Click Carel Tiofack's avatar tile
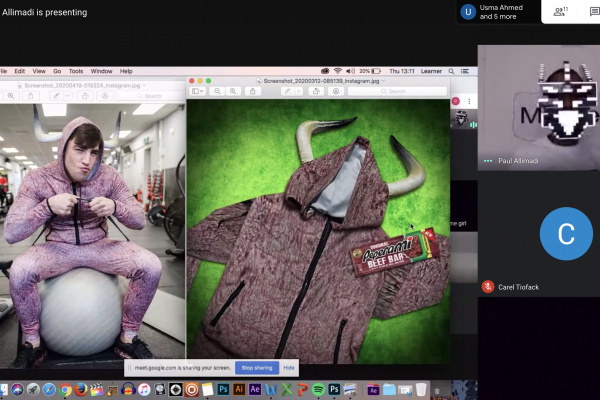Image resolution: width=600 pixels, height=400 pixels. click(564, 234)
